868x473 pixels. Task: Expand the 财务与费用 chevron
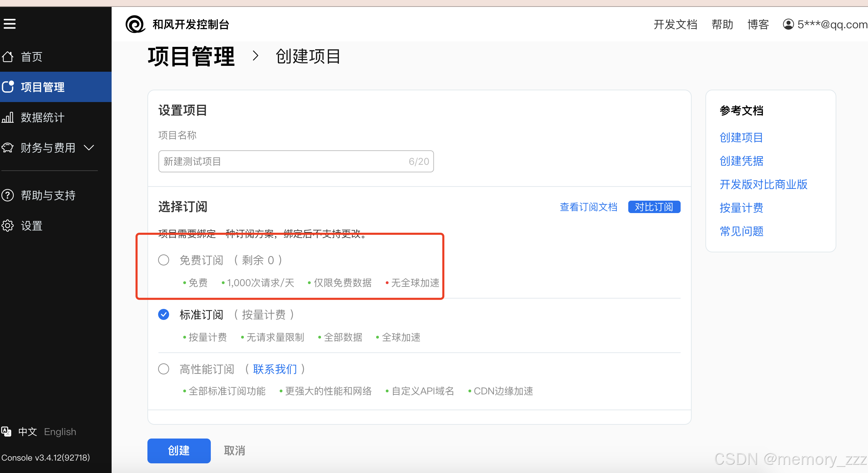click(89, 148)
